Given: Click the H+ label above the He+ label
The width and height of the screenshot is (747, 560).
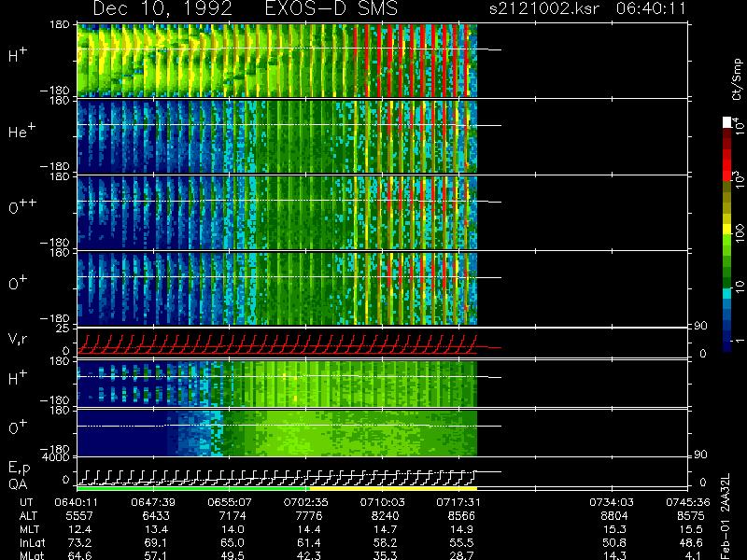Looking at the screenshot, I should click(x=18, y=55).
